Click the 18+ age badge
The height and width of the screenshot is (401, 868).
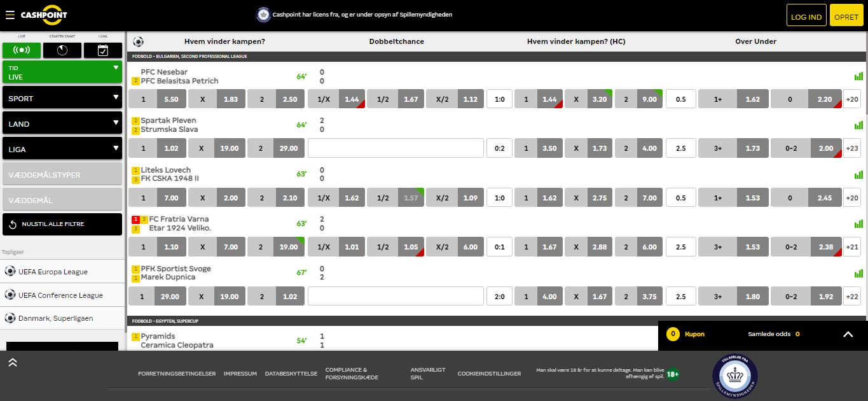(x=673, y=374)
